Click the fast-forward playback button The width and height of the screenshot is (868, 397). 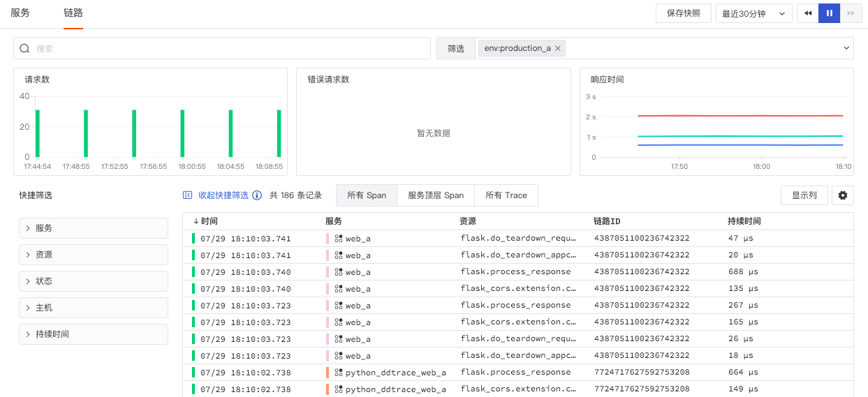coord(851,13)
